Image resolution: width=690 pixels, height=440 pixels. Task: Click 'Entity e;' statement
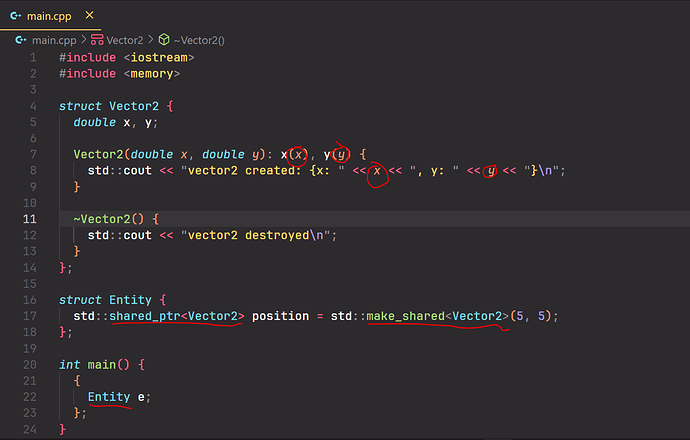[x=119, y=397]
